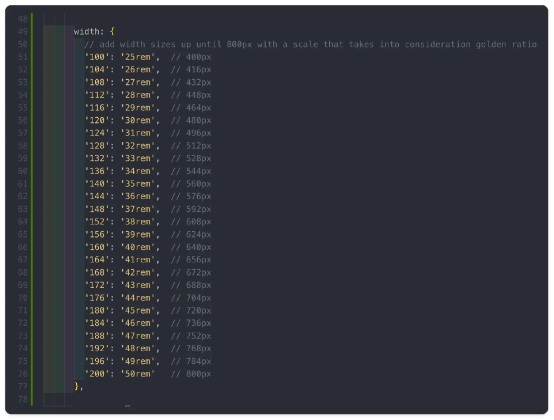Click the '200' key on line 76
The image size is (554, 420).
pyautogui.click(x=97, y=374)
